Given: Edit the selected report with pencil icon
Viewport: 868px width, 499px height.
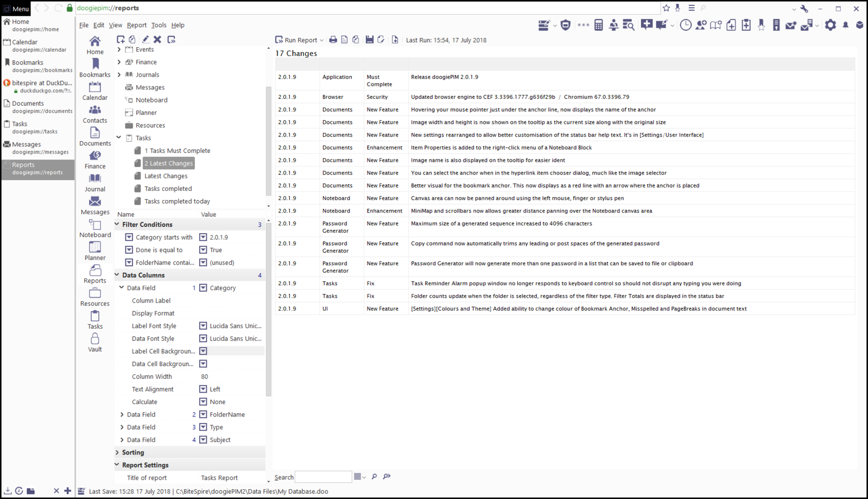Looking at the screenshot, I should click(145, 40).
